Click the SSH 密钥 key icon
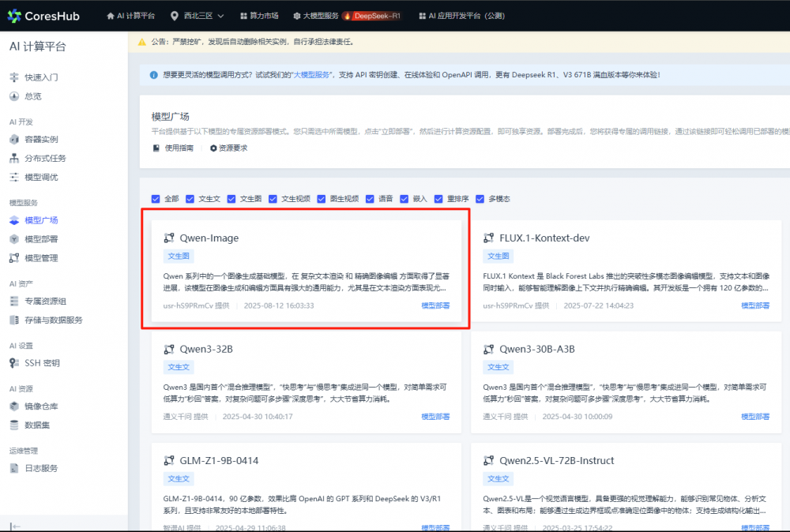The height and width of the screenshot is (532, 790). [x=14, y=363]
